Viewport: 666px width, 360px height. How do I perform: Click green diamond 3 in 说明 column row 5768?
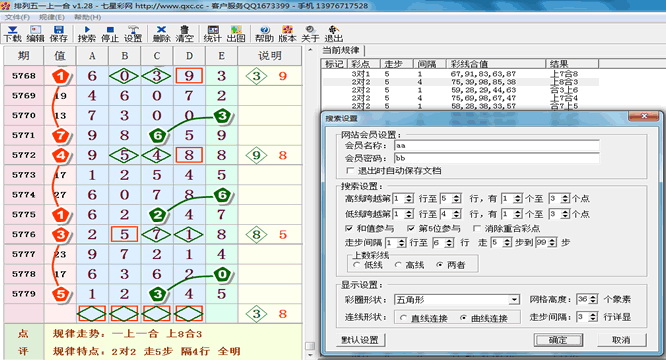[257, 76]
